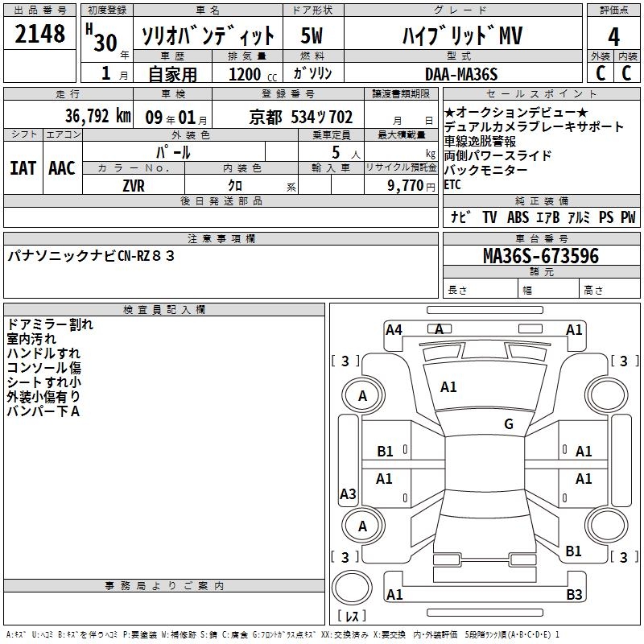Select PW in genuine equipment
Image resolution: width=644 pixels, height=644 pixels.
tap(628, 217)
